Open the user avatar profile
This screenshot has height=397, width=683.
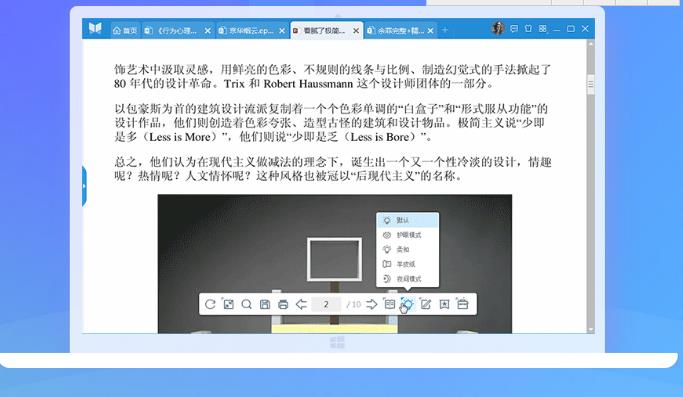click(498, 28)
